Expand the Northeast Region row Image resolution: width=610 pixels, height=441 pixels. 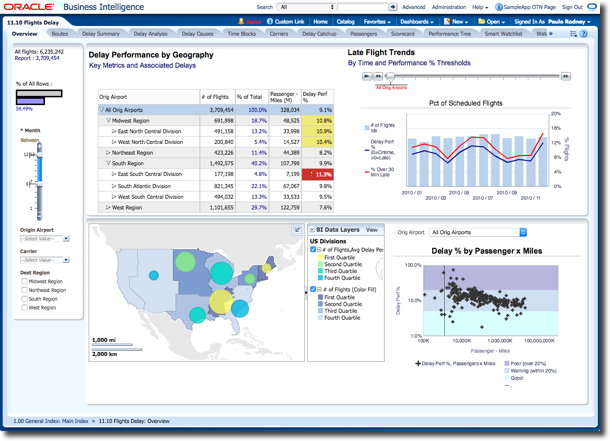coord(109,153)
